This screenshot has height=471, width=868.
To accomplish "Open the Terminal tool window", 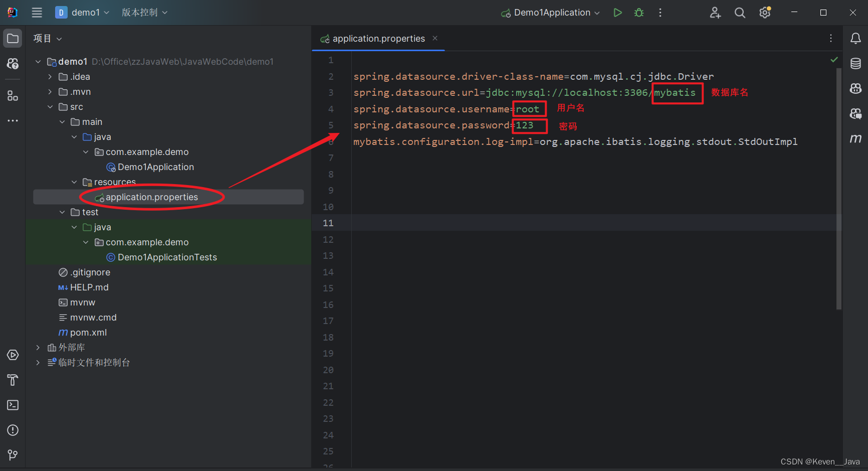I will click(x=13, y=405).
